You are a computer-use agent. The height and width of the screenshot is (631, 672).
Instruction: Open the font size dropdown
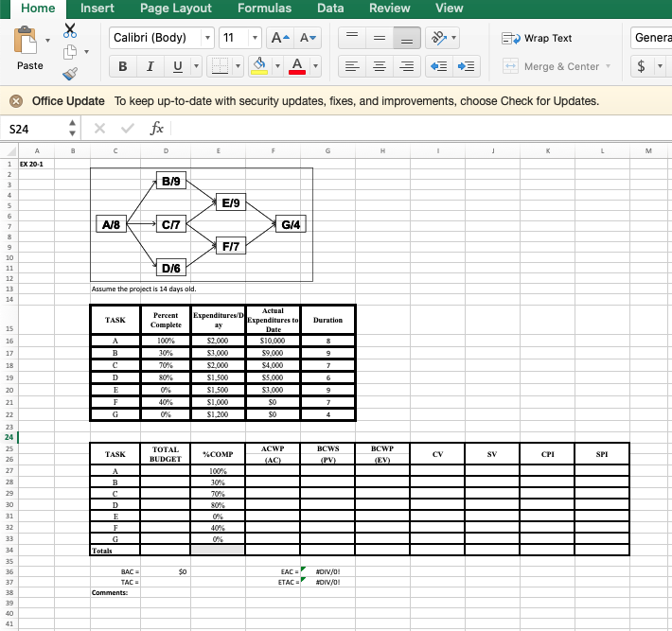click(255, 38)
